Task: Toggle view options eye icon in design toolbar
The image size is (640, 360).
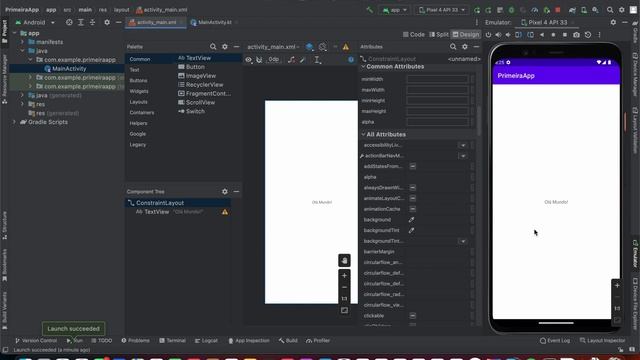Action: [x=249, y=60]
